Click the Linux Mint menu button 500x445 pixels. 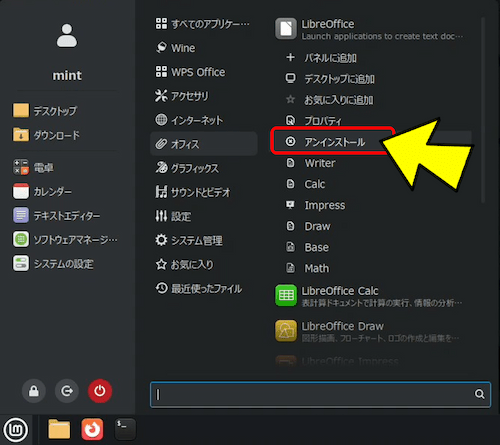[16, 430]
